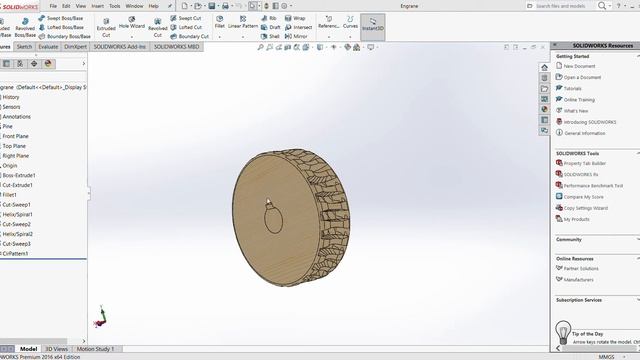Image resolution: width=640 pixels, height=360 pixels.
Task: Open the Copy Settings Wizard link
Action: click(585, 208)
